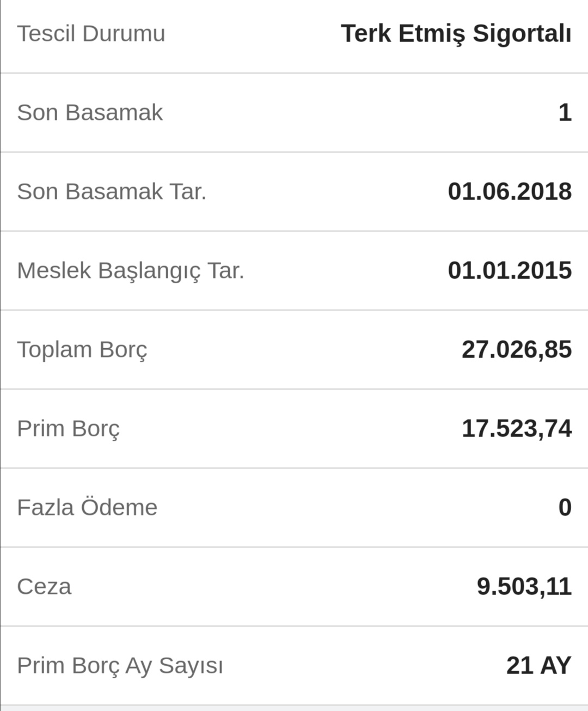The height and width of the screenshot is (711, 588).
Task: Select the Son Basamak value 1
Action: tap(565, 113)
